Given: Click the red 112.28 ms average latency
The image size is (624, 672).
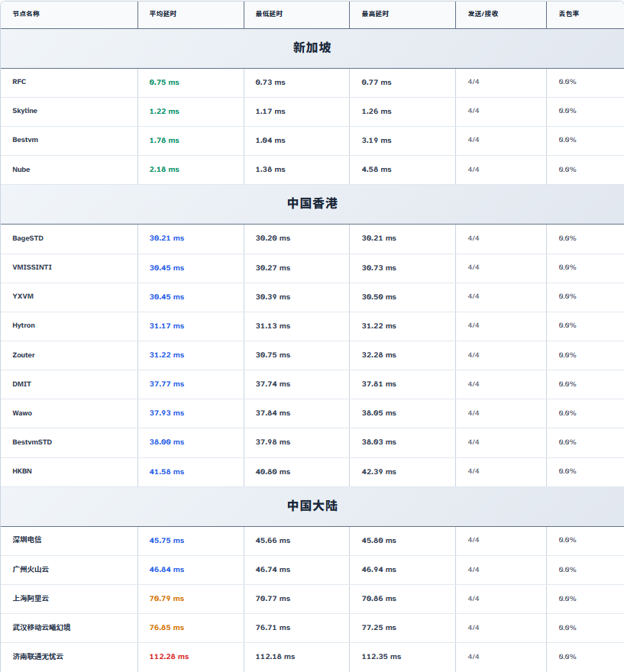Looking at the screenshot, I should [169, 657].
